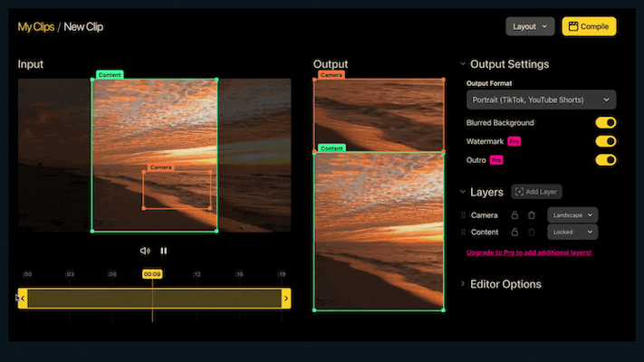
Task: Click the Compile button
Action: (589, 26)
